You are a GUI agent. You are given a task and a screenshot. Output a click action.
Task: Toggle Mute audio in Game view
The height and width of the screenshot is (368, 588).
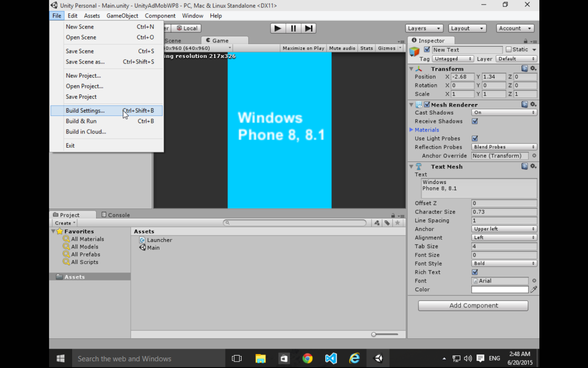(x=342, y=48)
